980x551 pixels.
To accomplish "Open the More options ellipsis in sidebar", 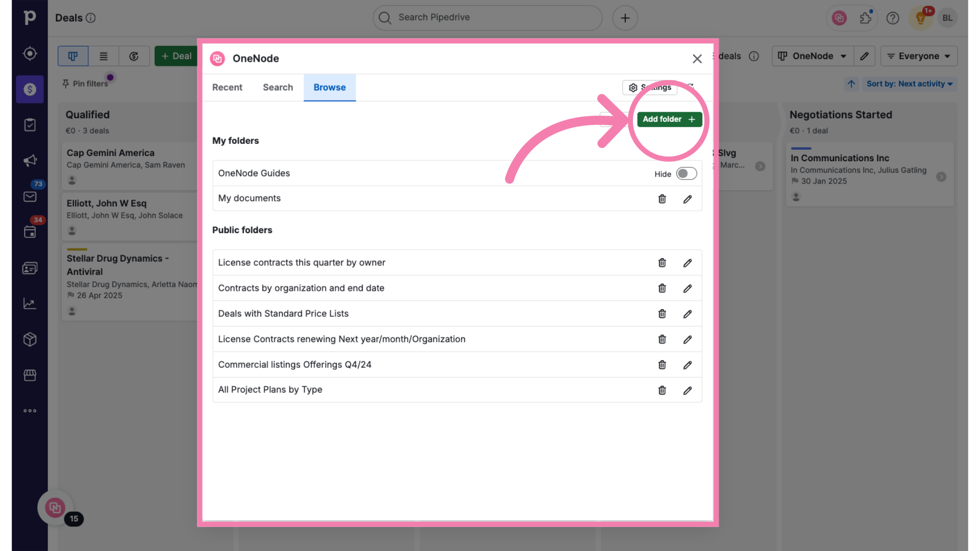I will tap(30, 411).
